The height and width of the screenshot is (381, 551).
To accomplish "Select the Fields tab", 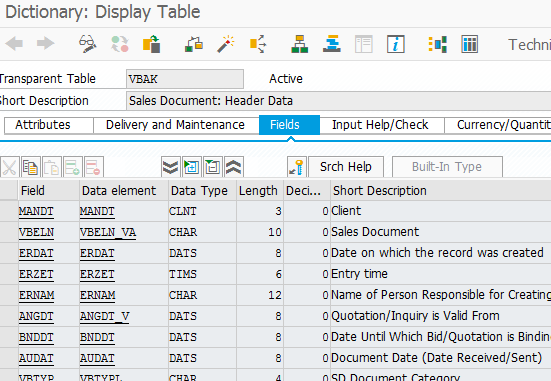I will 289,125.
